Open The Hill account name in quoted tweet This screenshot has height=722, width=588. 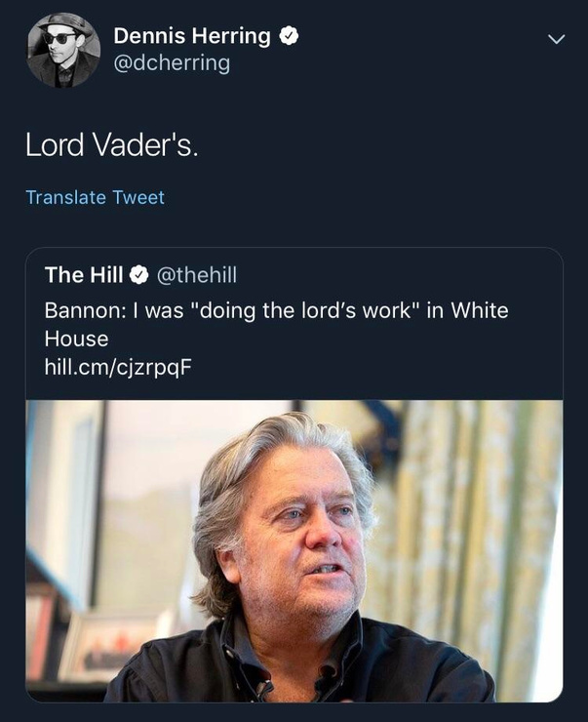(x=84, y=275)
